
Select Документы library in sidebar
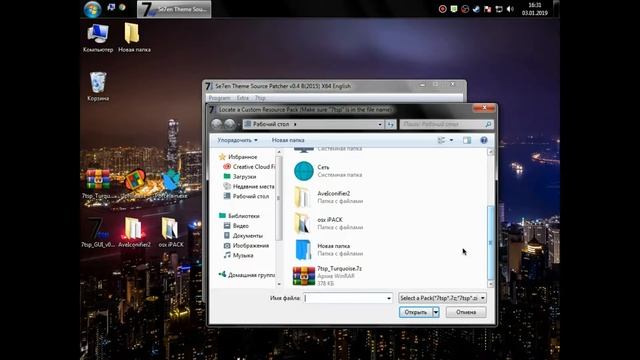243,236
